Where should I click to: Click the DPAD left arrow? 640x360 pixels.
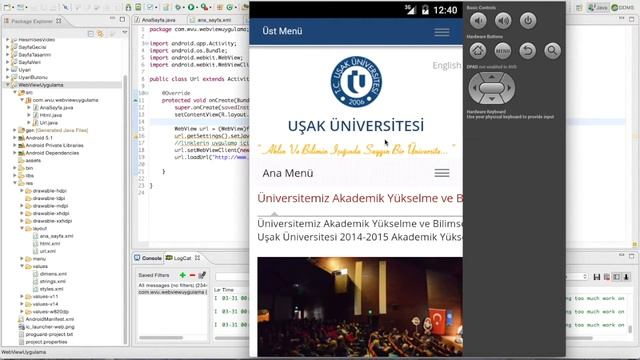pyautogui.click(x=474, y=88)
